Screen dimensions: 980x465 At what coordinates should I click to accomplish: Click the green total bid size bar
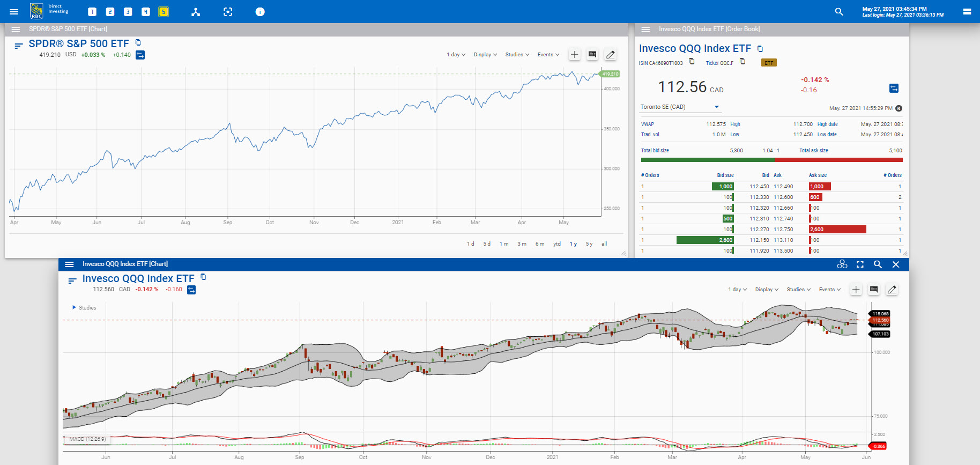point(708,160)
